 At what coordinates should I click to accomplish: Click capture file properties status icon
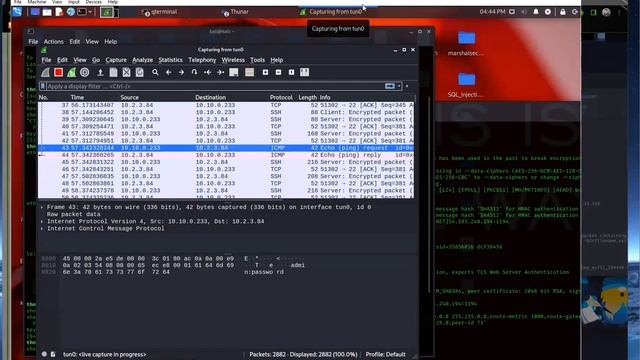tap(53, 354)
